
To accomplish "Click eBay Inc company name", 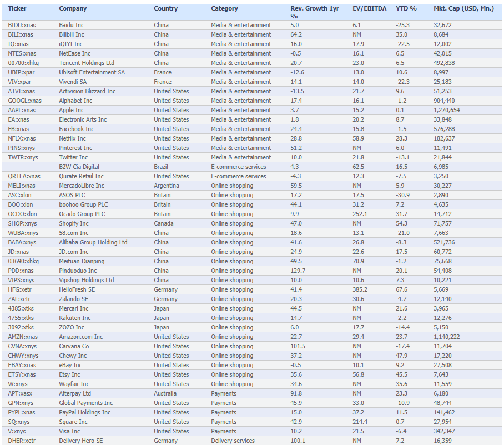I will click(x=70, y=365).
